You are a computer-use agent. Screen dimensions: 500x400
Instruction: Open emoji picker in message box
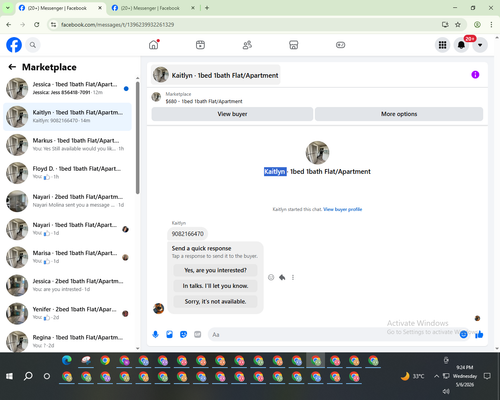point(463,334)
